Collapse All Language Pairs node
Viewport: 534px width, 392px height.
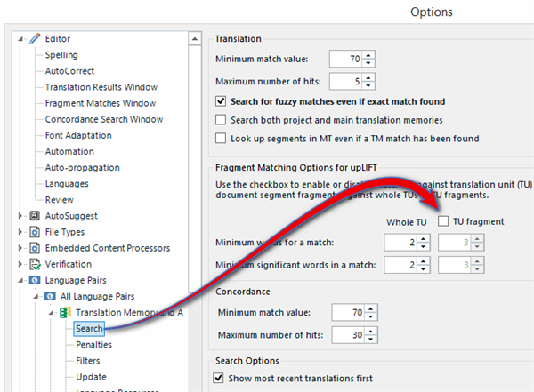36,297
